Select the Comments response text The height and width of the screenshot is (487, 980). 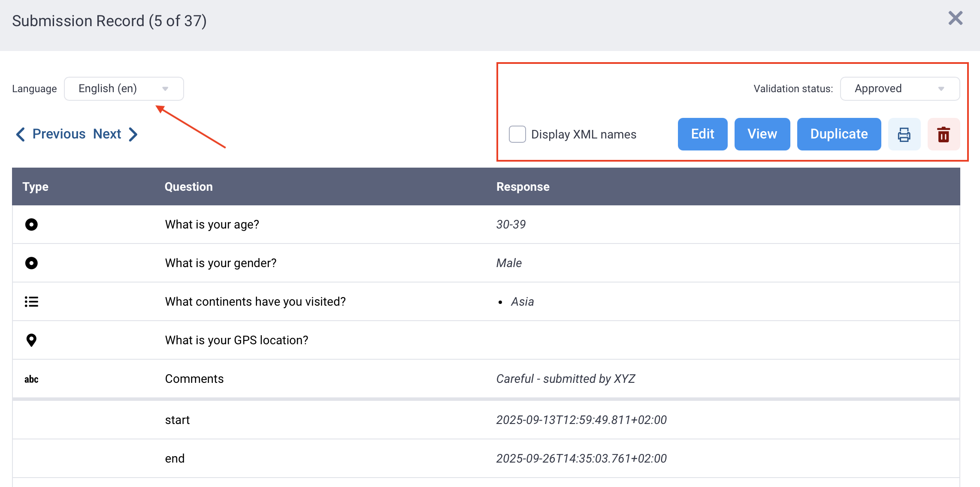point(565,379)
